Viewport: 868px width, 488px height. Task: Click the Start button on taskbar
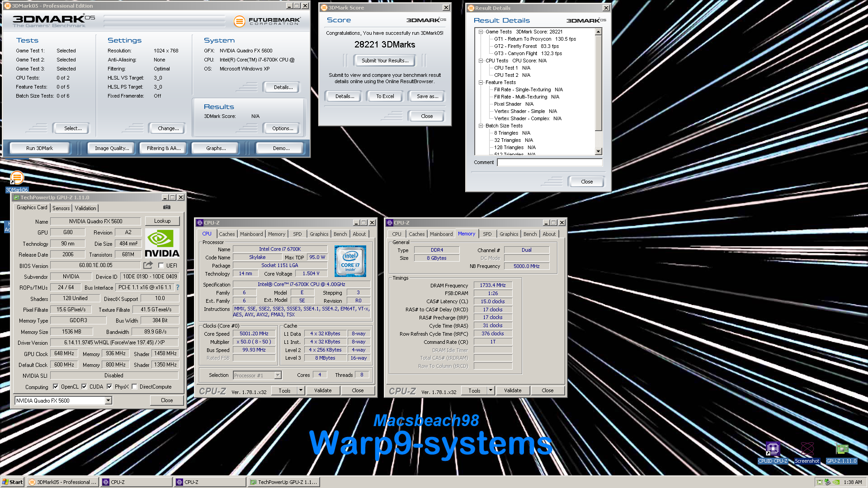pyautogui.click(x=13, y=482)
